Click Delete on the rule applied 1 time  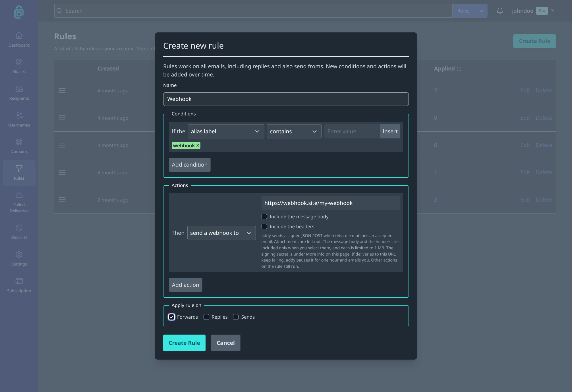(x=544, y=172)
